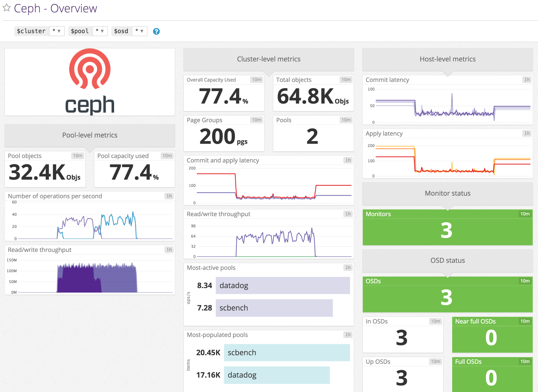Click the green OSDs status widget showing 3

447,294
